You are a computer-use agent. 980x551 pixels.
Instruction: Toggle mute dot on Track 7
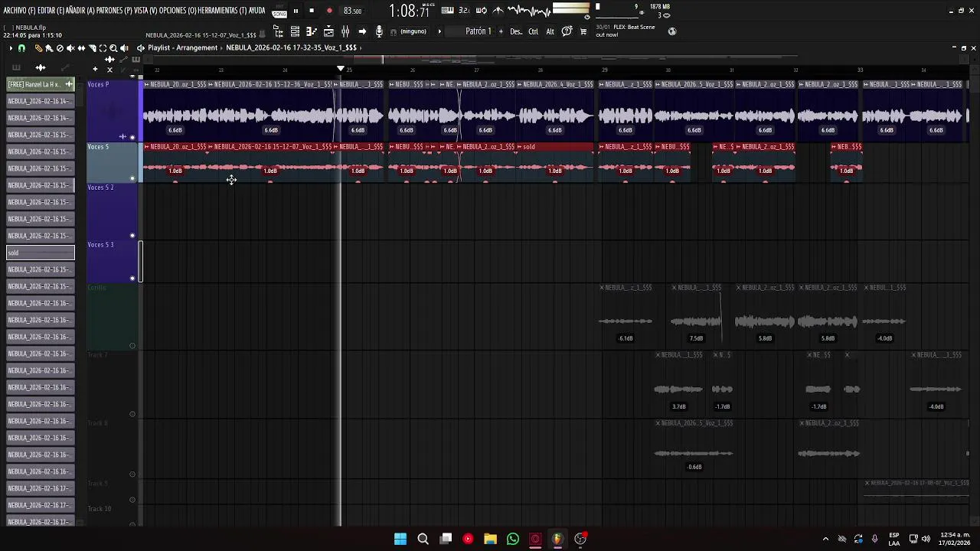click(132, 414)
